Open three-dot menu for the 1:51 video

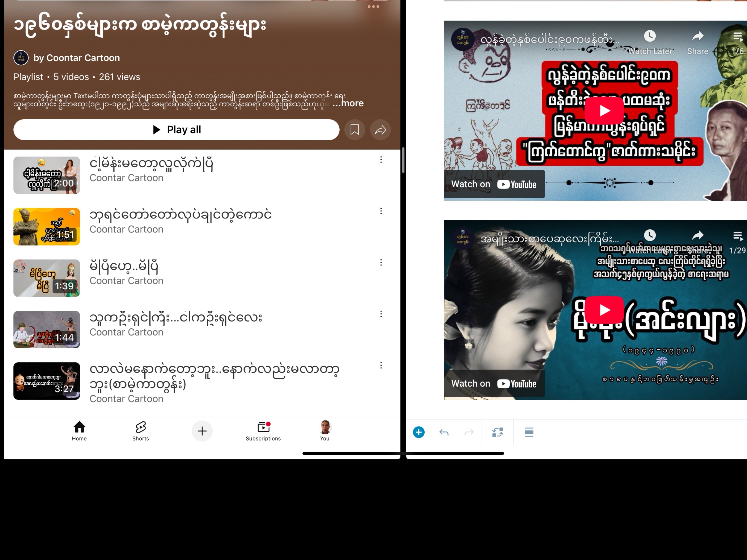381,211
